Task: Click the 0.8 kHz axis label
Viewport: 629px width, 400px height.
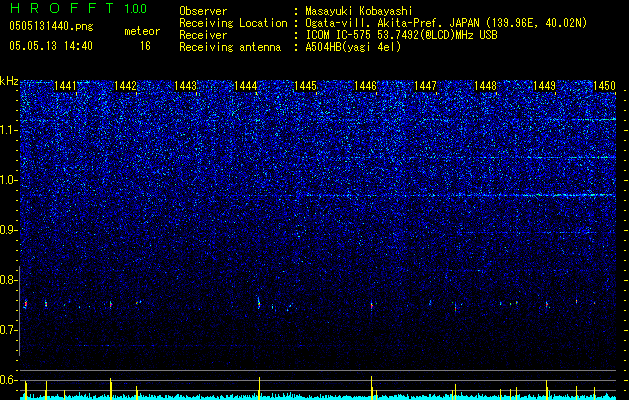Action: pyautogui.click(x=7, y=280)
